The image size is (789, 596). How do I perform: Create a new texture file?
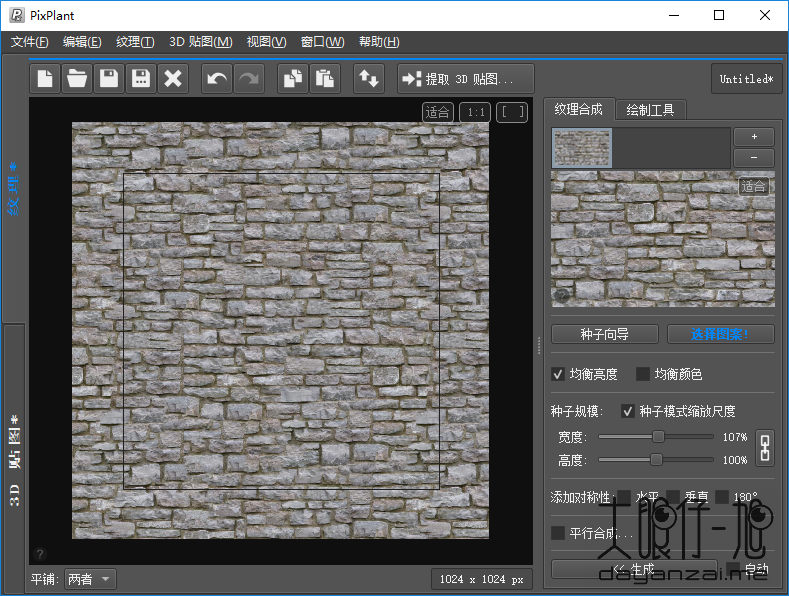pyautogui.click(x=45, y=79)
